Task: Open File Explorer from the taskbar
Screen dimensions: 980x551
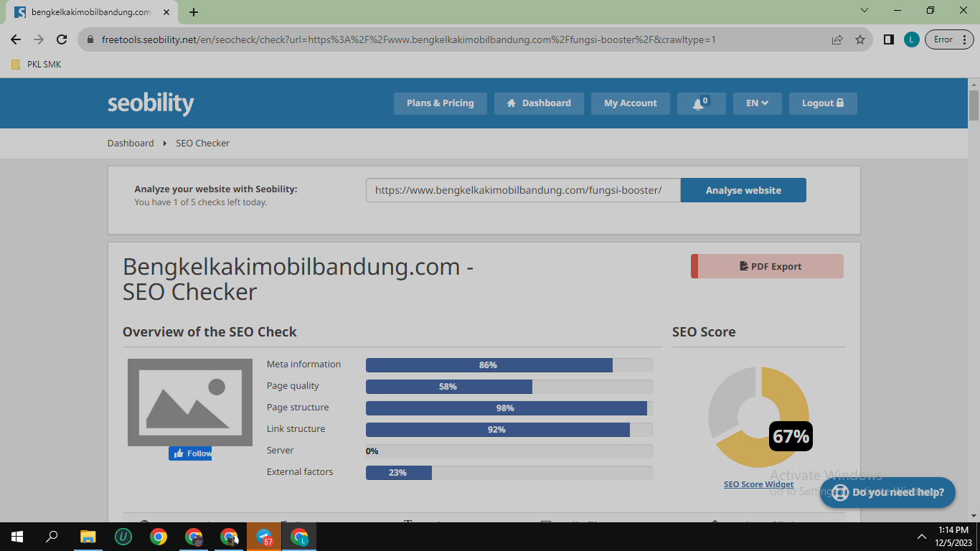Action: click(88, 536)
